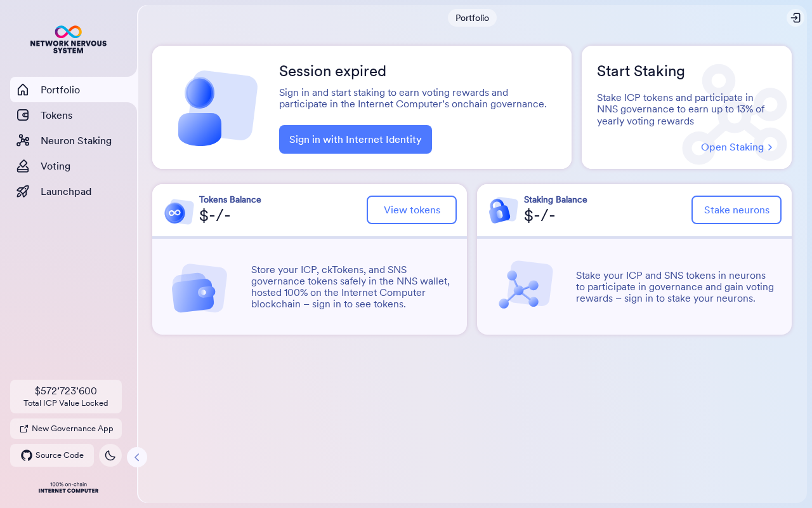Open the Source Code link
This screenshot has width=812, height=508.
click(52, 455)
